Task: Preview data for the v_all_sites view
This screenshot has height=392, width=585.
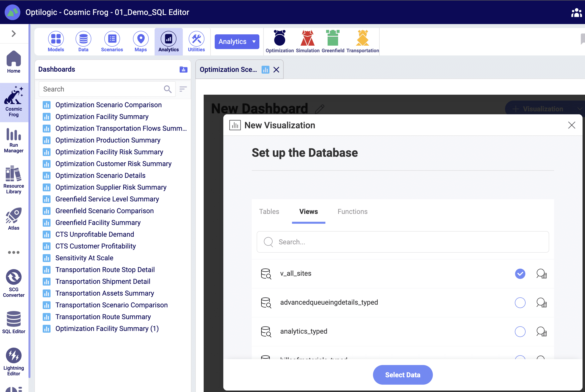Action: coord(542,274)
